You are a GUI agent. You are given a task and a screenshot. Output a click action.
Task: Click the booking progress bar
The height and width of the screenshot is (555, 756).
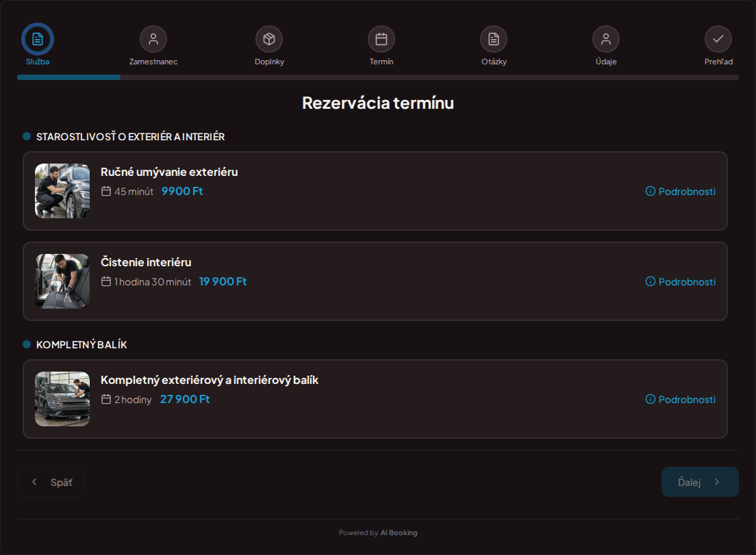point(378,77)
